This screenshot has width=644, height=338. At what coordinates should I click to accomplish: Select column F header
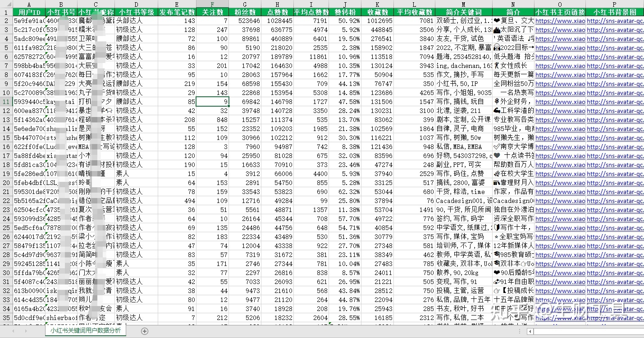point(213,4)
